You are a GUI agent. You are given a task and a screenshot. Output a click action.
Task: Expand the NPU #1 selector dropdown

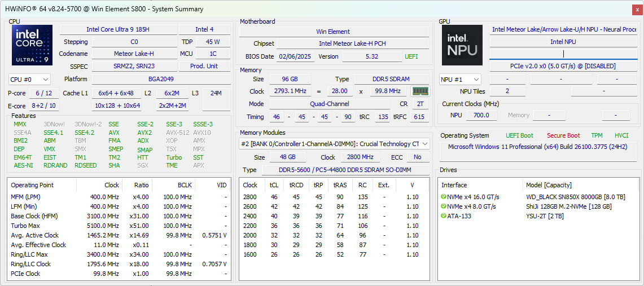point(460,80)
